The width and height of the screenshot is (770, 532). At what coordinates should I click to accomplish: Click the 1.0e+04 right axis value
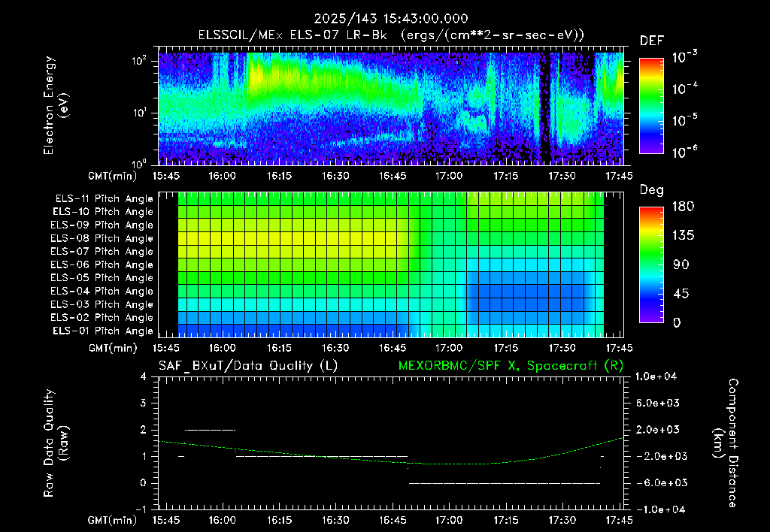[656, 376]
